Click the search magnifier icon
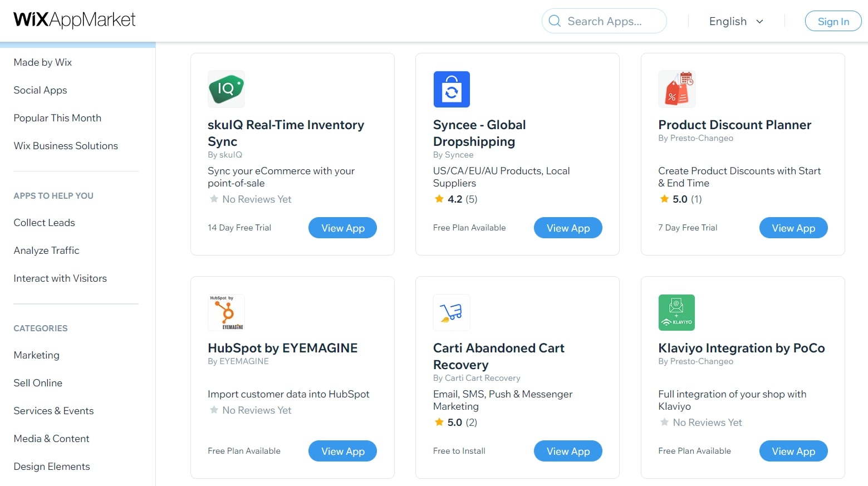The width and height of the screenshot is (868, 486). [x=555, y=21]
